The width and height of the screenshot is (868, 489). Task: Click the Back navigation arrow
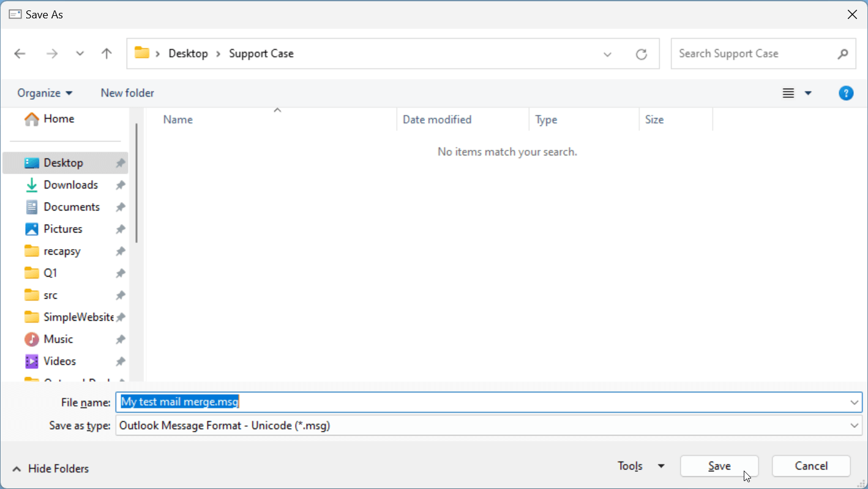click(x=20, y=54)
